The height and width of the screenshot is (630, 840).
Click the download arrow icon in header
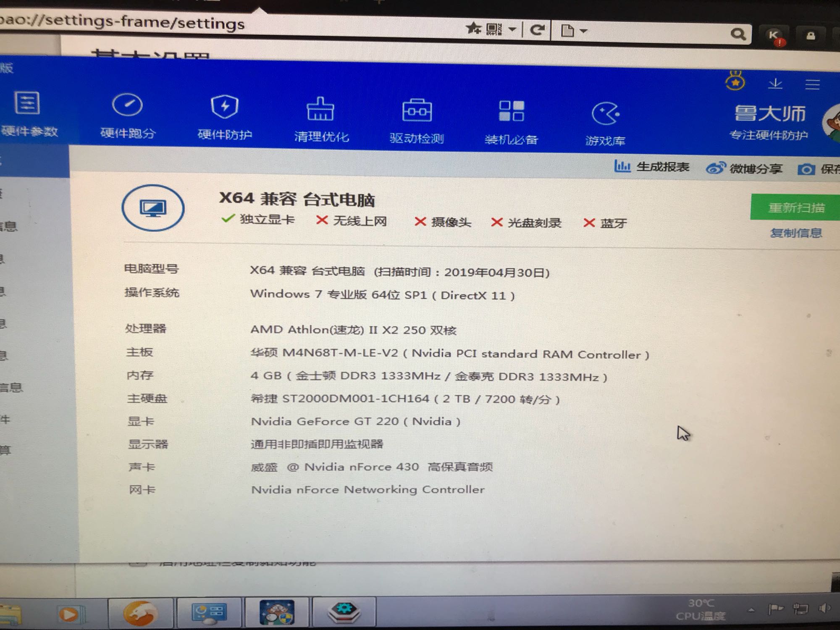pyautogui.click(x=775, y=84)
